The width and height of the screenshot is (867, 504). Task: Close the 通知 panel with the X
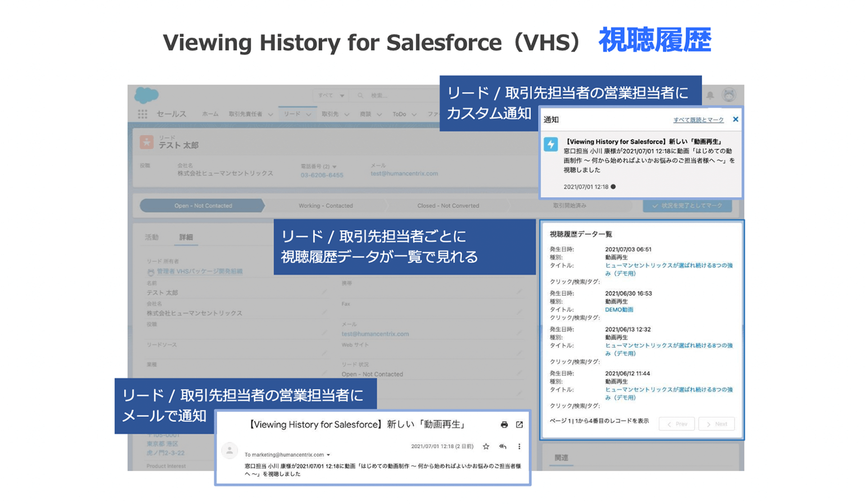[x=736, y=120]
